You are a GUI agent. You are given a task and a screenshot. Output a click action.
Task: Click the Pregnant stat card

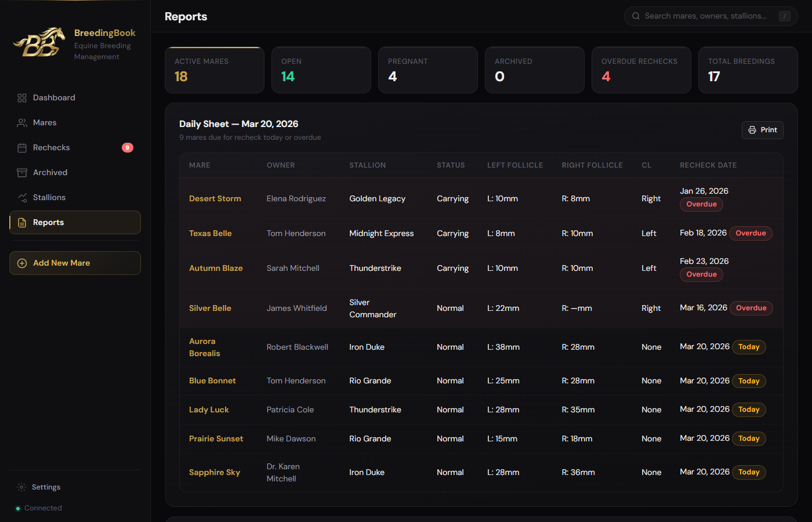(428, 70)
